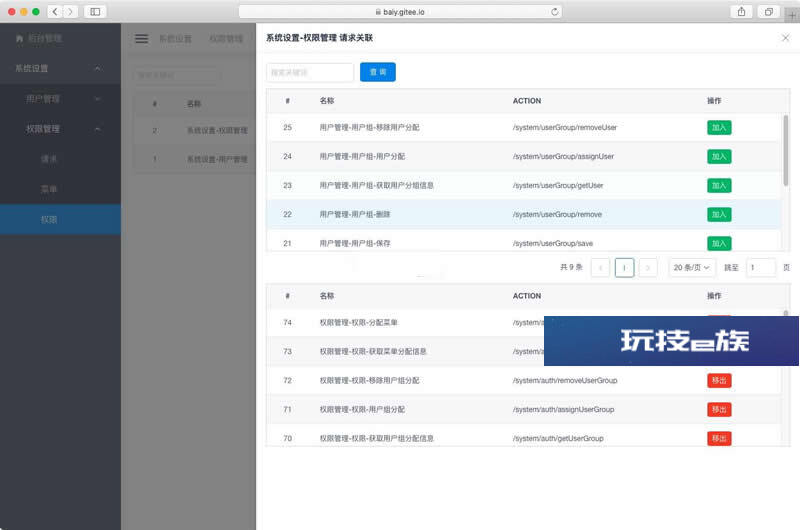Click 权限管理 breadcrumb in the header
Image resolution: width=800 pixels, height=530 pixels.
coord(226,39)
